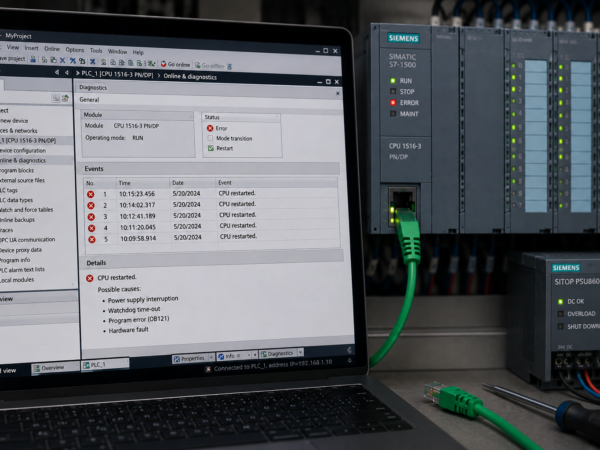This screenshot has width=600, height=450.
Task: Select the General entry under Diagnostics
Action: (x=89, y=99)
